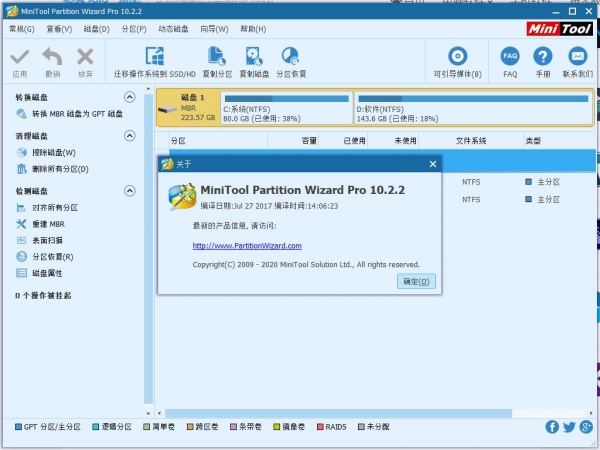Select Align All Partitions (对齐所有分区)
The height and width of the screenshot is (450, 600).
(x=47, y=207)
